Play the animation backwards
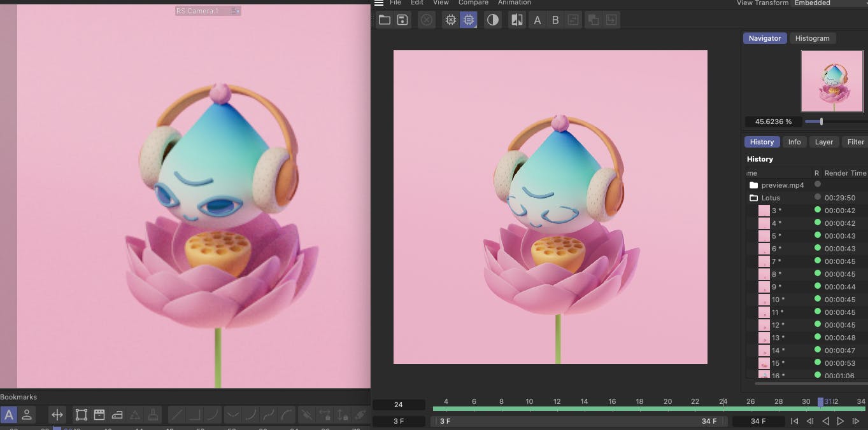The width and height of the screenshot is (868, 430). pos(825,421)
